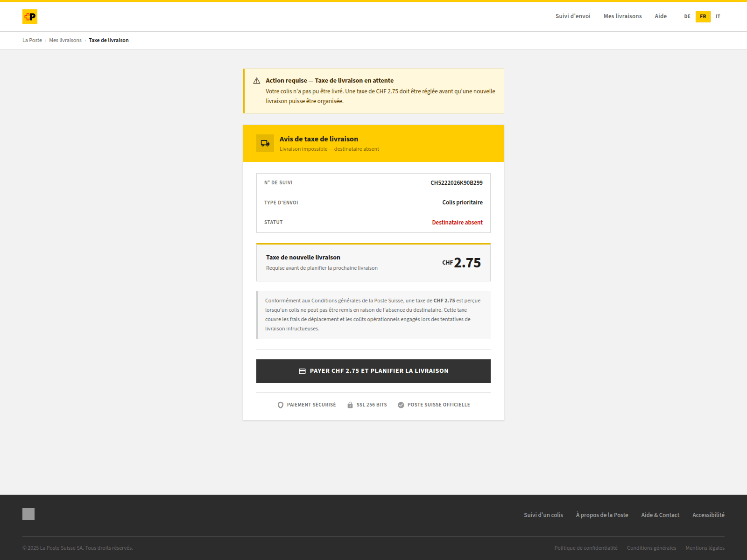Click the POSTE SUISSE OFFICIELLE label
The height and width of the screenshot is (560, 747).
coord(439,405)
